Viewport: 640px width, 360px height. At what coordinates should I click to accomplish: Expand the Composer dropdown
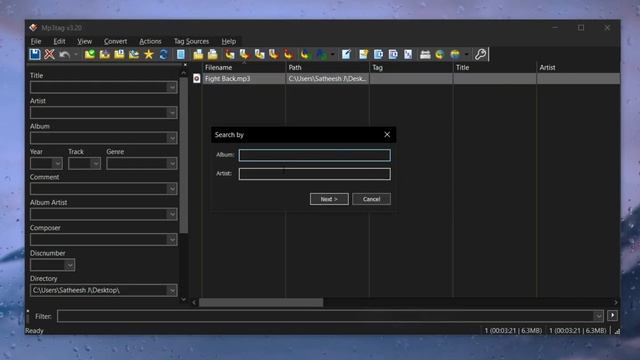[172, 240]
